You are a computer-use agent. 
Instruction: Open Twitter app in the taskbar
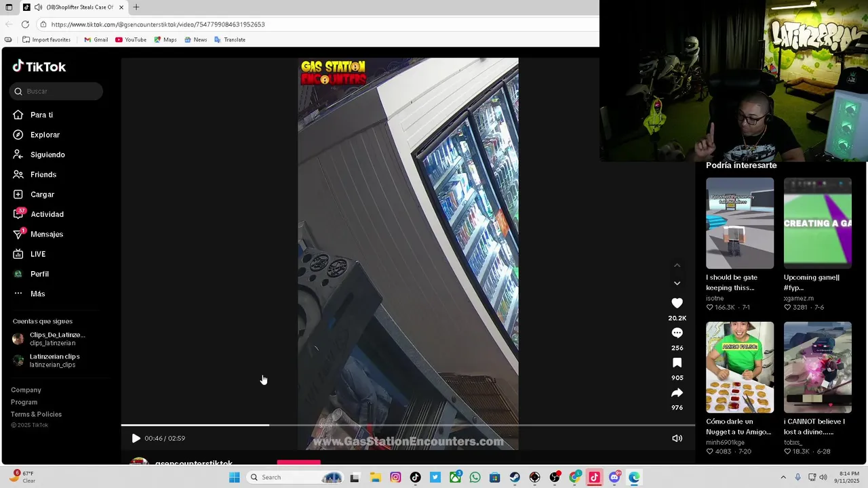click(x=435, y=477)
